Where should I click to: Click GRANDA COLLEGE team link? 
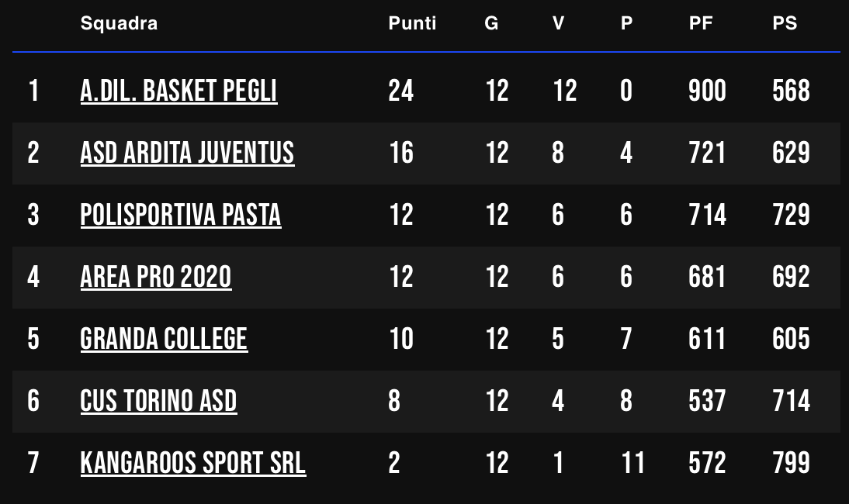pyautogui.click(x=164, y=339)
